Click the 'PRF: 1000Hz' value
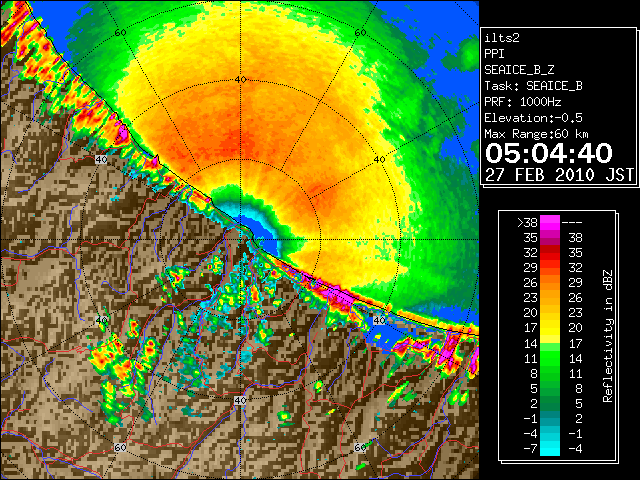This screenshot has width=640, height=480. (x=523, y=102)
